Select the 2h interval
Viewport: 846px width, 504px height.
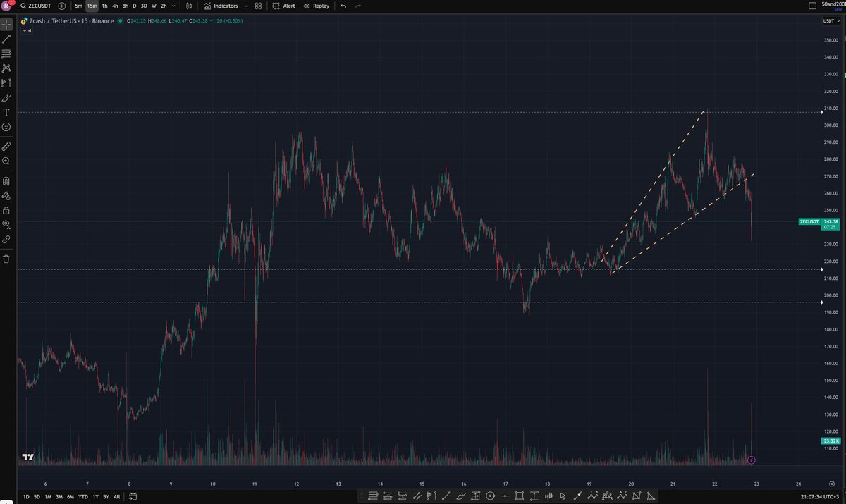point(164,6)
